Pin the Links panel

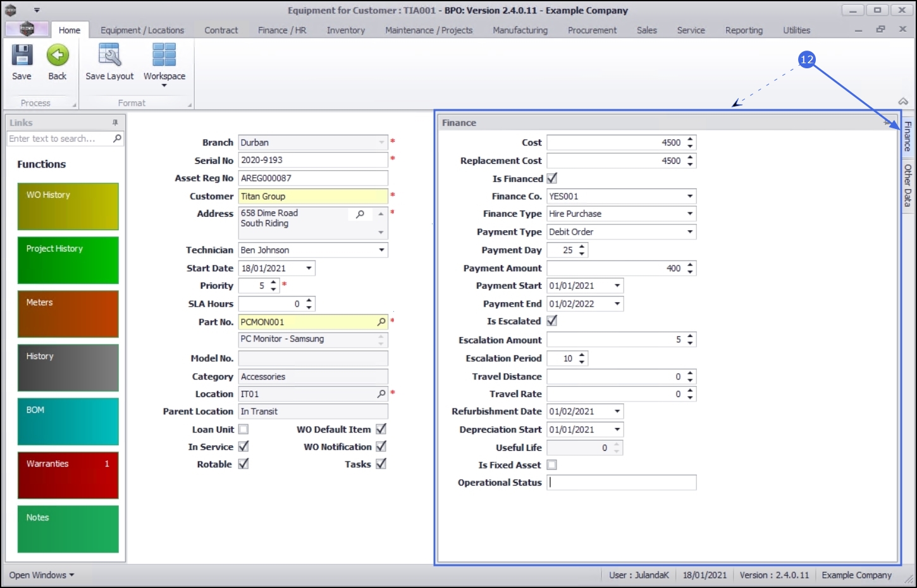[x=115, y=123]
